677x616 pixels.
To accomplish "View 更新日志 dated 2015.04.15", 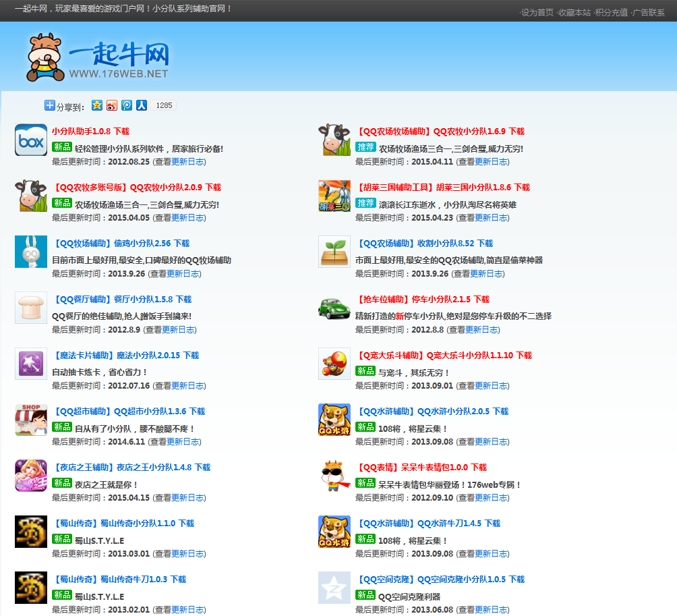I will tap(187, 498).
